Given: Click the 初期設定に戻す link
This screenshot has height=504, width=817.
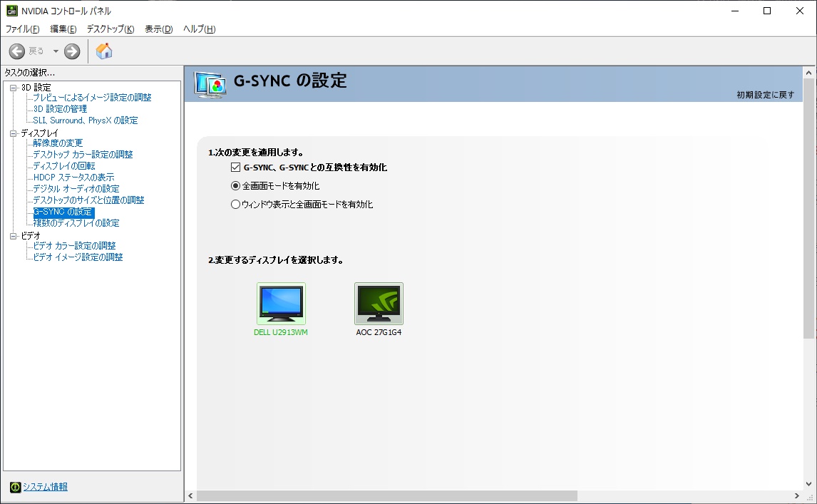Looking at the screenshot, I should (x=766, y=95).
